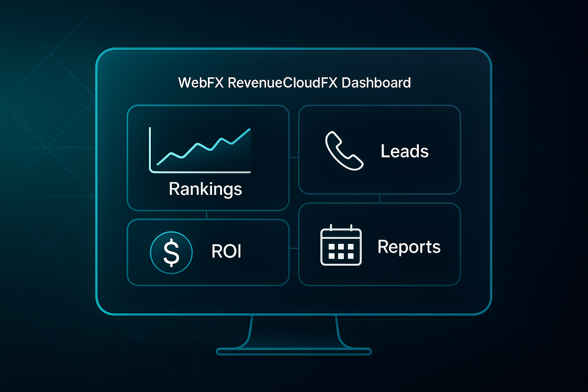This screenshot has width=588, height=392.
Task: Select the Reports label
Action: [409, 247]
